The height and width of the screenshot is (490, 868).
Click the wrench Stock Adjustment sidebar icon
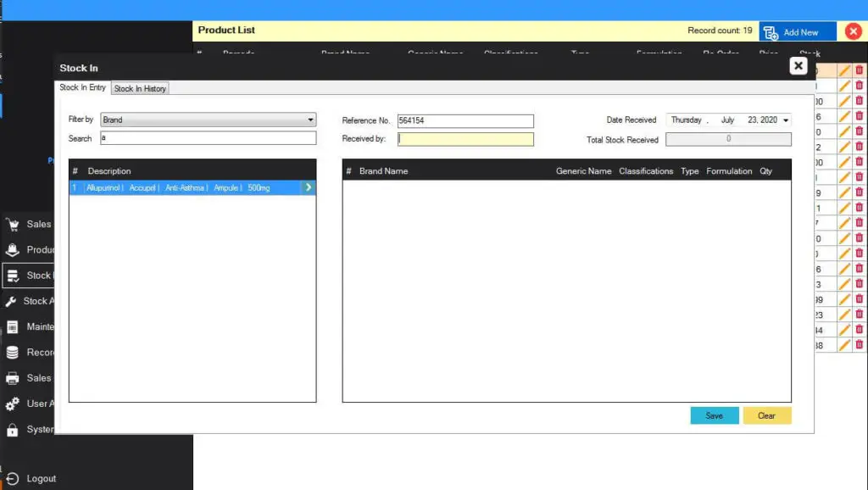coord(11,301)
